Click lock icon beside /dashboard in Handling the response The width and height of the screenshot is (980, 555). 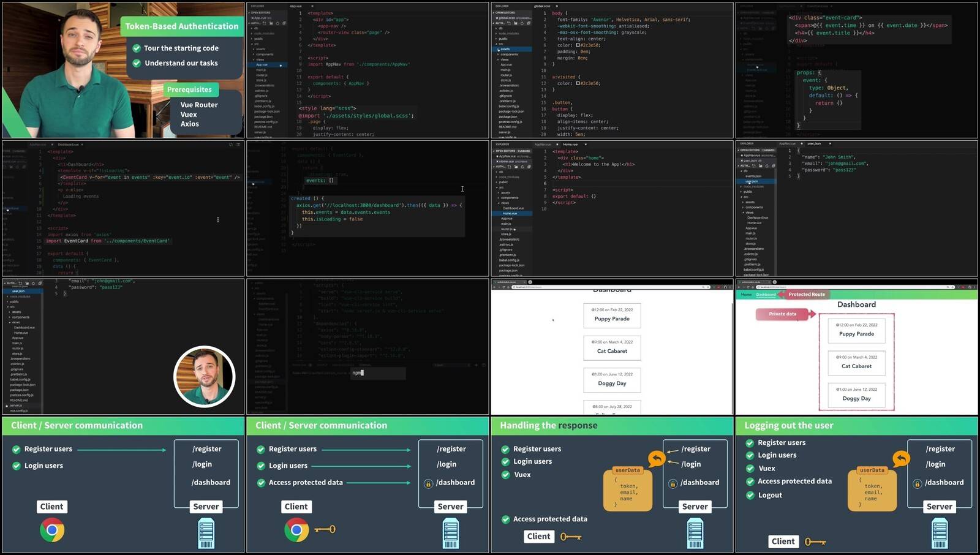(673, 483)
